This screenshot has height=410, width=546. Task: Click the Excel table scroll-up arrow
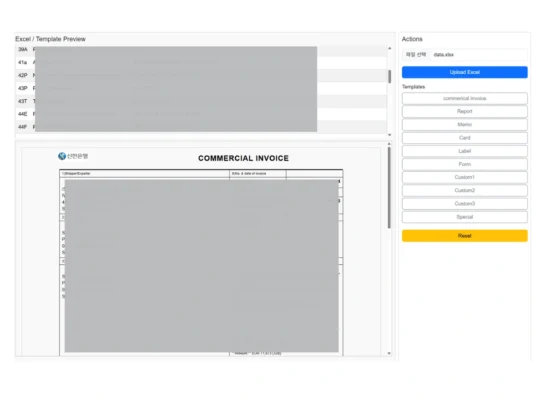pyautogui.click(x=390, y=48)
